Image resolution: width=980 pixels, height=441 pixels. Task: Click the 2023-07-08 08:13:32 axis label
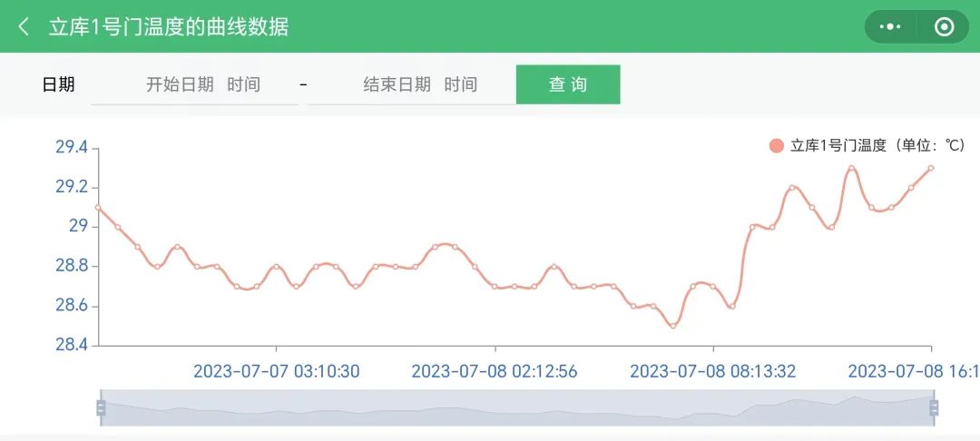point(713,371)
